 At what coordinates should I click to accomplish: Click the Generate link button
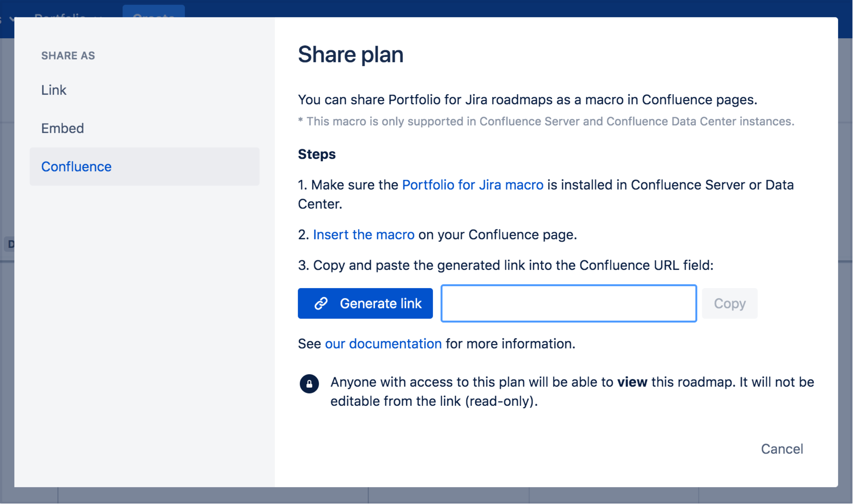(x=365, y=303)
